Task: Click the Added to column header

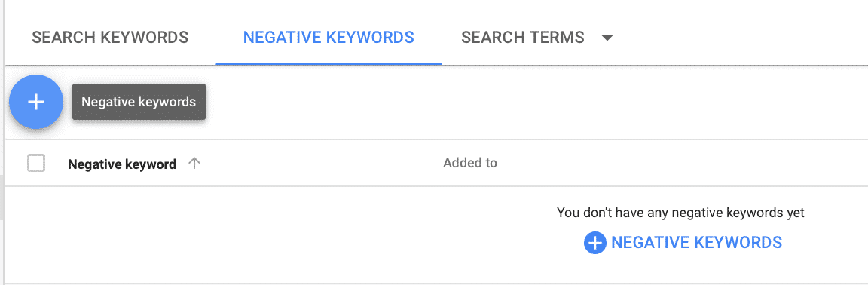Action: pos(470,163)
